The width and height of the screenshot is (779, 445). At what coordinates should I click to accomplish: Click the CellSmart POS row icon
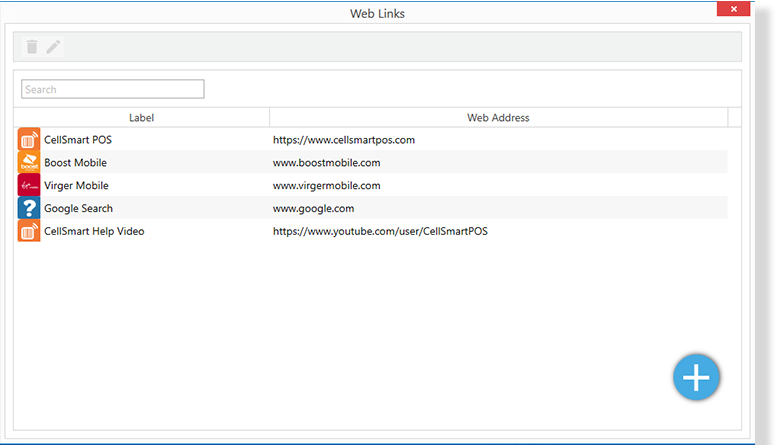pos(29,140)
